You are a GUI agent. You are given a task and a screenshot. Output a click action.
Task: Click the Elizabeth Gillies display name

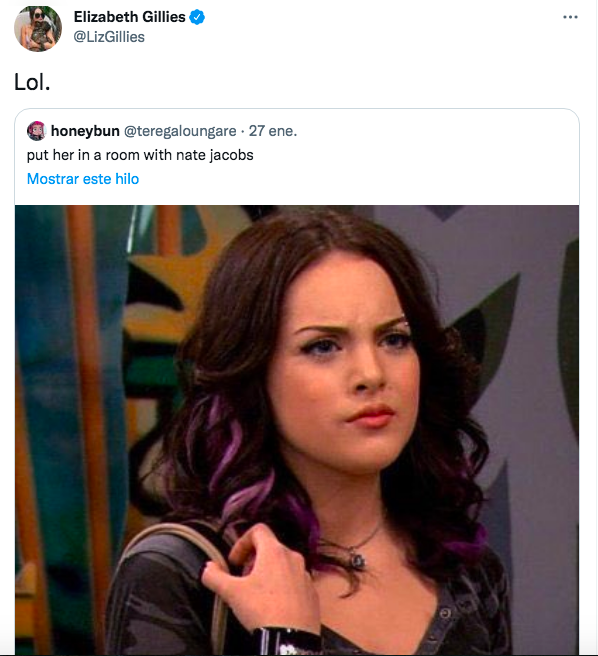pyautogui.click(x=129, y=17)
